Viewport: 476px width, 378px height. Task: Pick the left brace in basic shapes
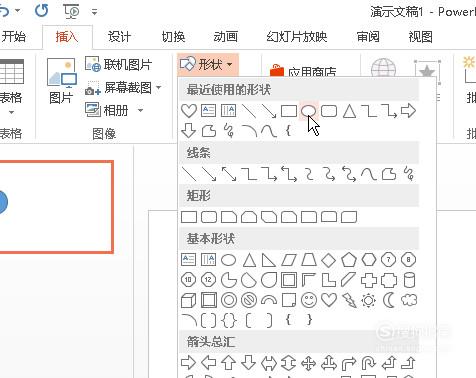pos(288,320)
